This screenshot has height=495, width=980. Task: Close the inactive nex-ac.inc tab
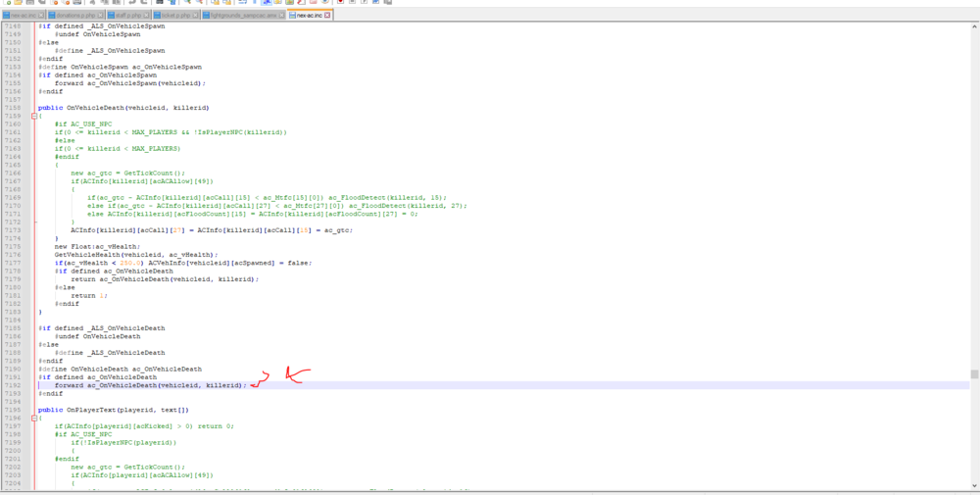pyautogui.click(x=40, y=15)
